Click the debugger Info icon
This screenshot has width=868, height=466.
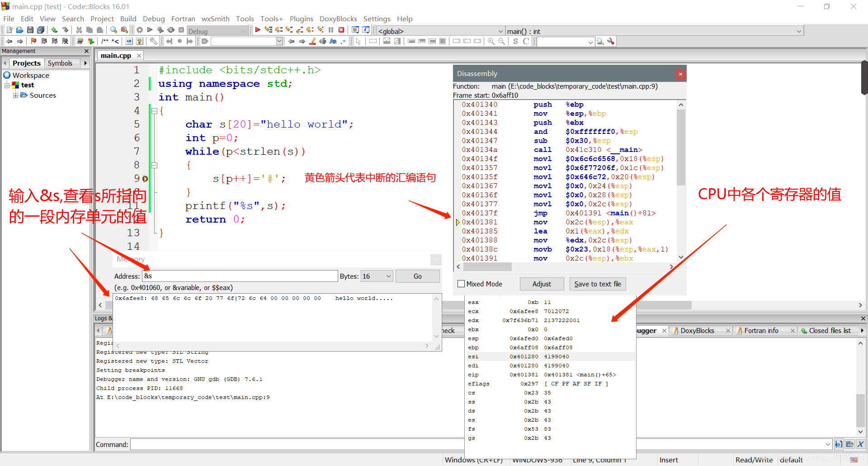coord(366,30)
